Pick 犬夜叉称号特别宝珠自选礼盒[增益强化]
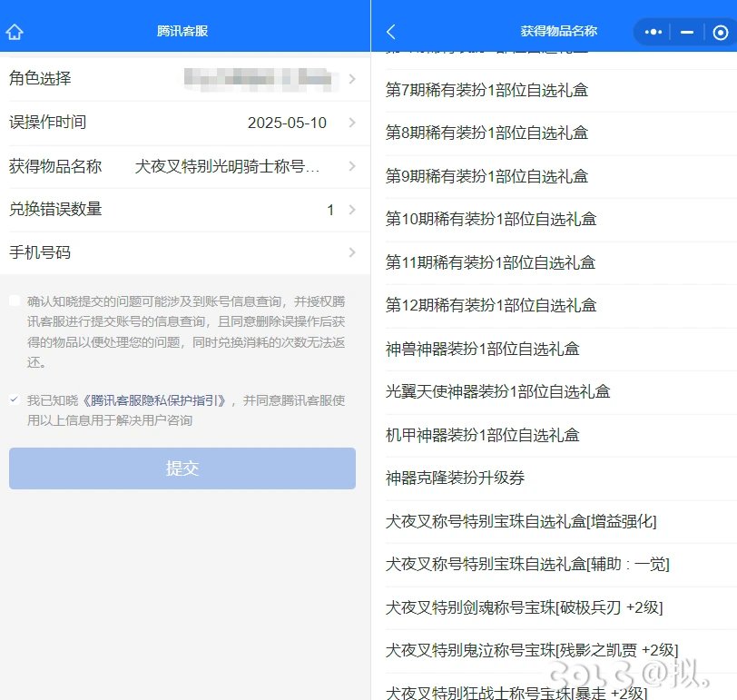 tap(521, 521)
